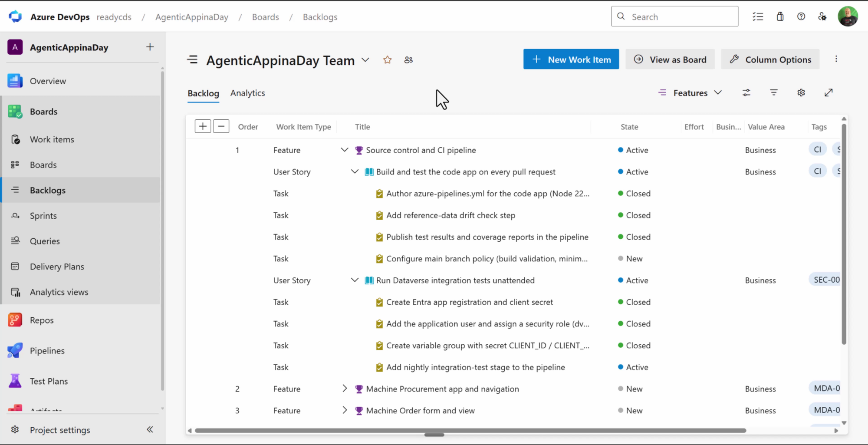Favorite the AgenticAppinaDay Team backlog with star
Image resolution: width=868 pixels, height=445 pixels.
coord(387,60)
